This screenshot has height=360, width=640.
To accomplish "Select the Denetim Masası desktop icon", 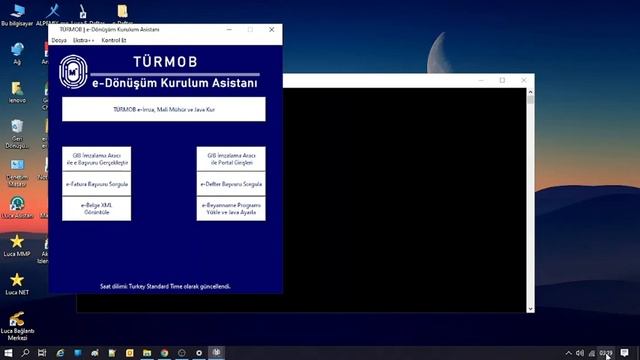I will [x=17, y=173].
